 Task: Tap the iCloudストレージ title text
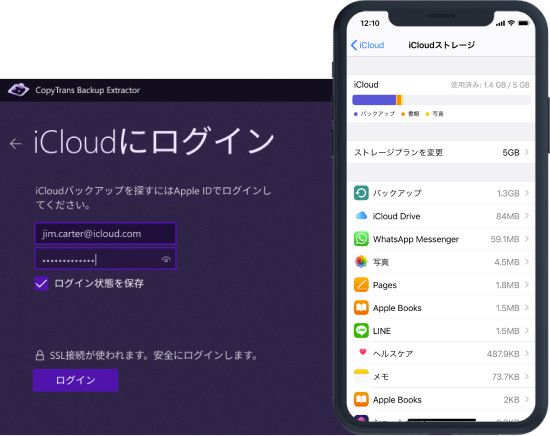[442, 45]
